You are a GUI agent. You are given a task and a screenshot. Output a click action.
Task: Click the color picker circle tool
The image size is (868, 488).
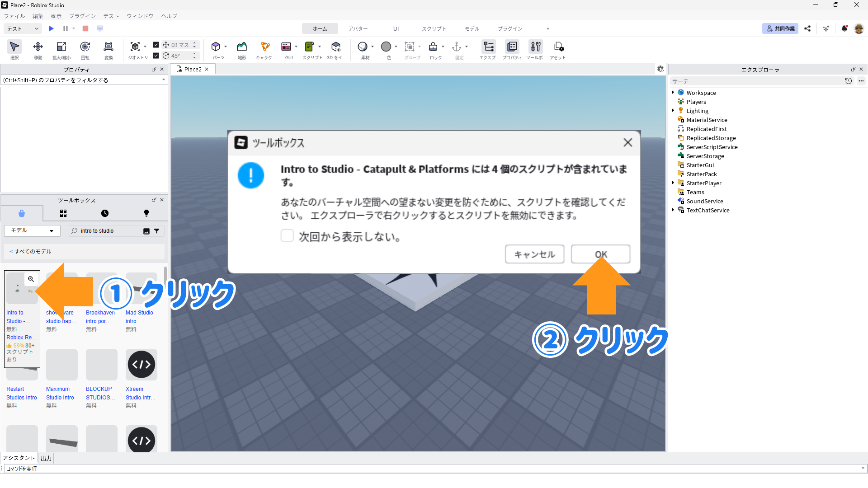(386, 47)
